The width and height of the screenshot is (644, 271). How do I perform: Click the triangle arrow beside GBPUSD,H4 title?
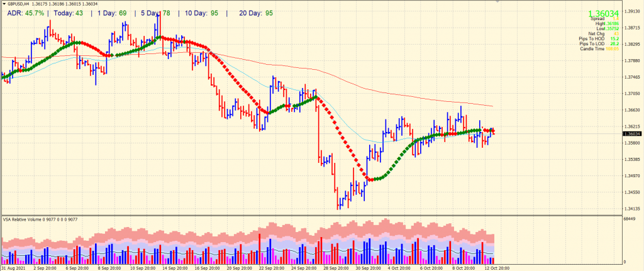4,3
